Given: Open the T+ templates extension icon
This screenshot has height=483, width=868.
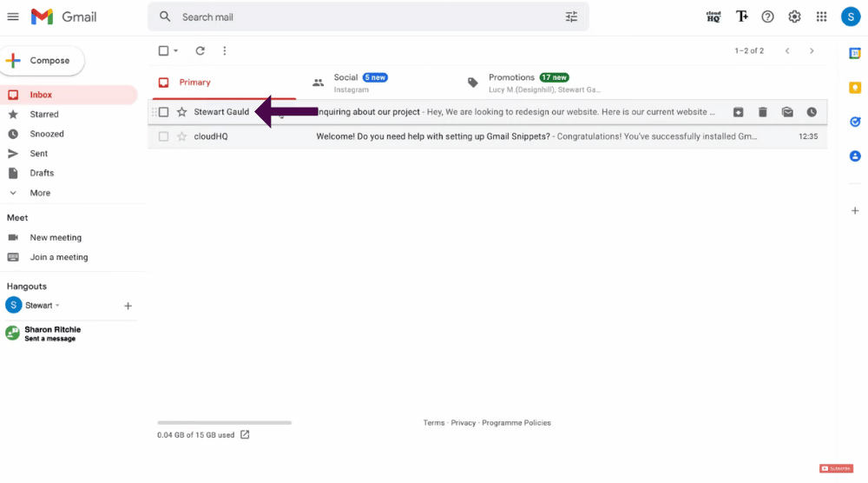Looking at the screenshot, I should tap(742, 17).
